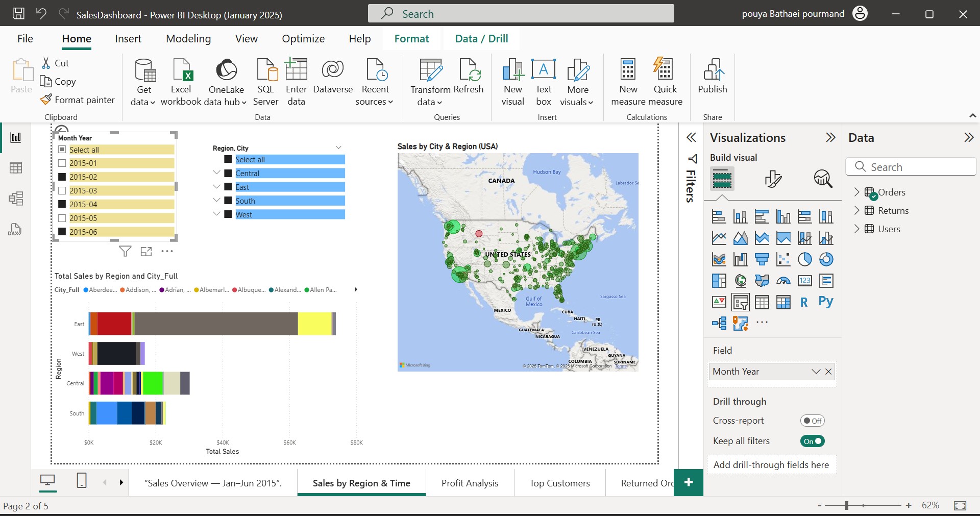Turn off Keep all filters toggle
980x516 pixels.
[x=812, y=441]
